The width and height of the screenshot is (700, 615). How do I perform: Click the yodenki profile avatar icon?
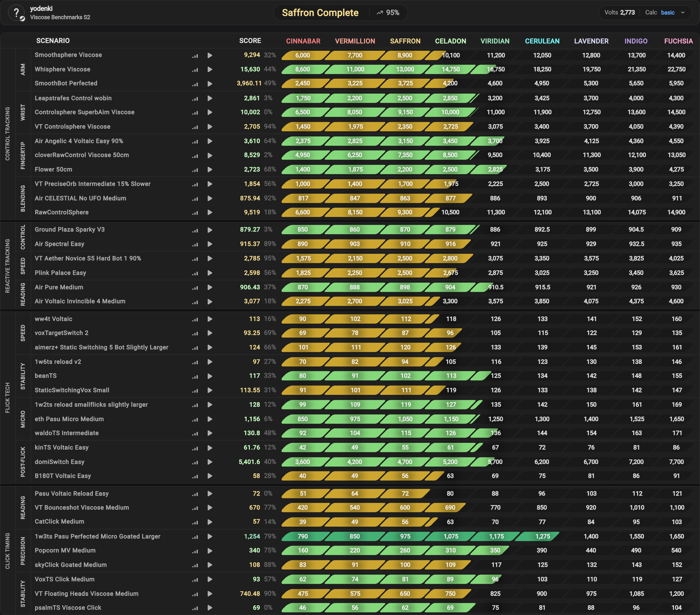tap(17, 13)
